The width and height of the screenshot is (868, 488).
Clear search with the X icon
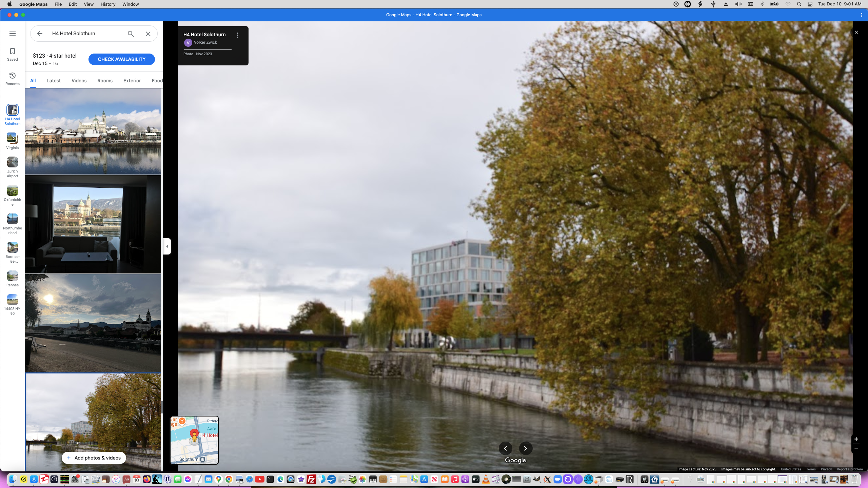[x=148, y=34]
